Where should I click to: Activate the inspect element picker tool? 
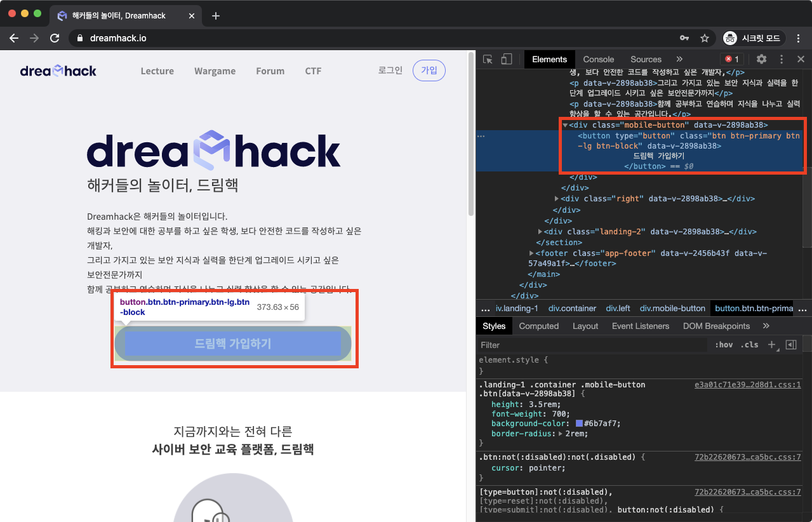pos(488,59)
